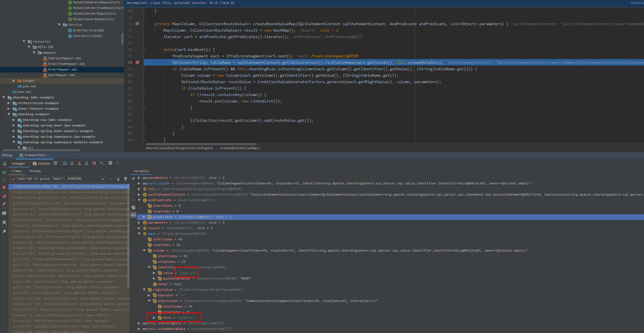644x333 pixels.
Task: Open the main thread dropdown
Action: (x=103, y=179)
